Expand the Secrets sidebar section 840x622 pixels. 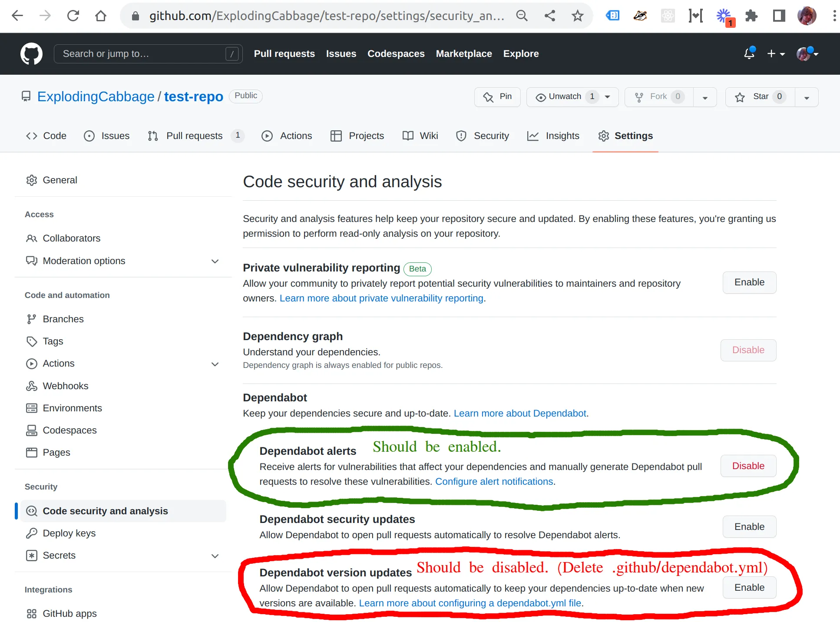tap(215, 556)
